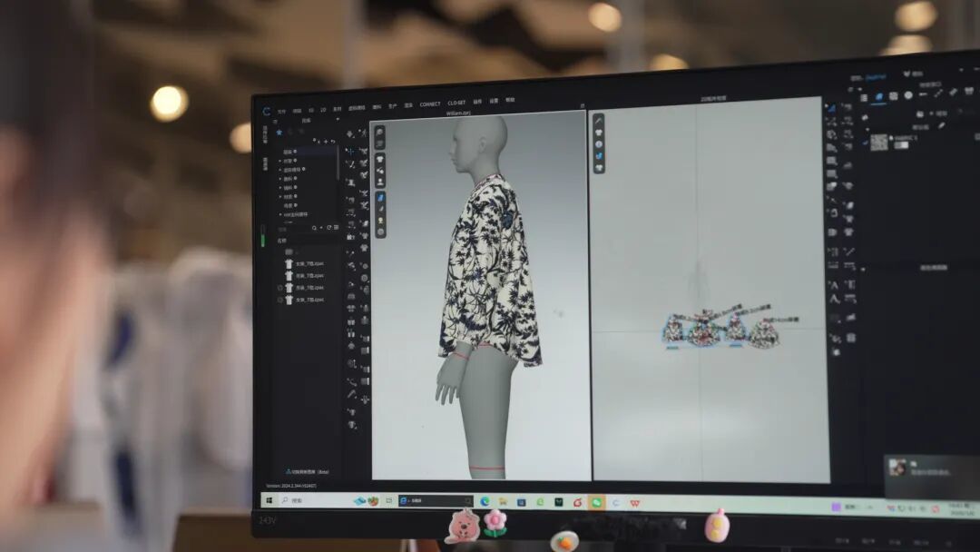980x552 pixels.
Task: Open File Explorer from the taskbar
Action: (503, 502)
